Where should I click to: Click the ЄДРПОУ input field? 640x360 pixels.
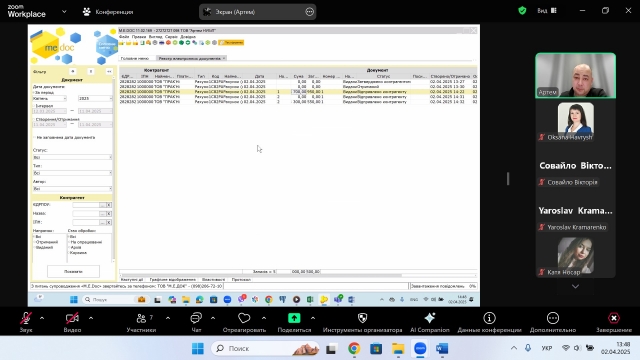[x=86, y=204]
